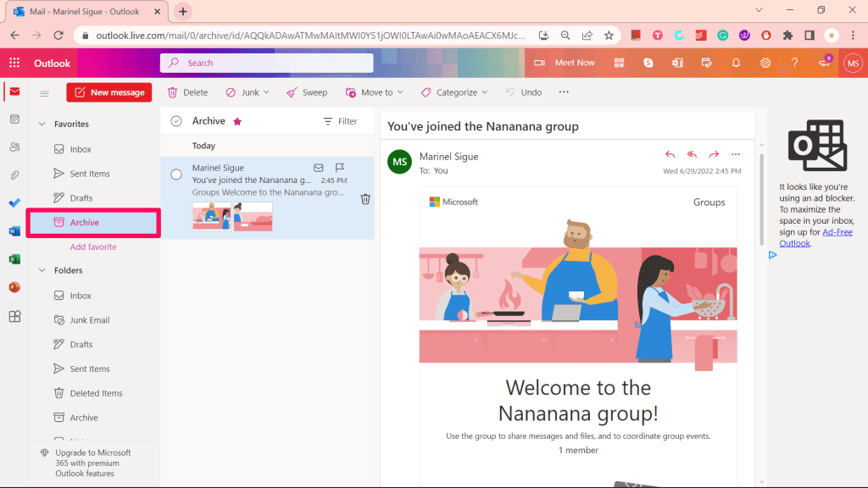
Task: Open the Move to dropdown
Action: [x=399, y=92]
